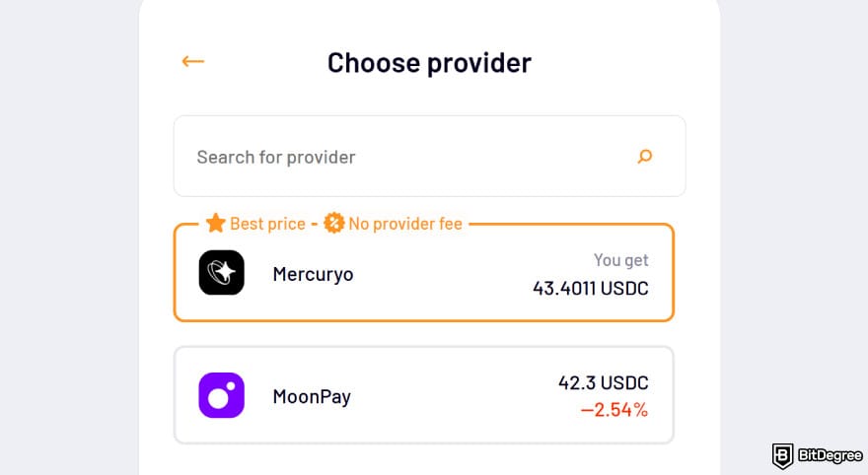Choose the MoonPay provider name
The width and height of the screenshot is (868, 475).
tap(312, 397)
